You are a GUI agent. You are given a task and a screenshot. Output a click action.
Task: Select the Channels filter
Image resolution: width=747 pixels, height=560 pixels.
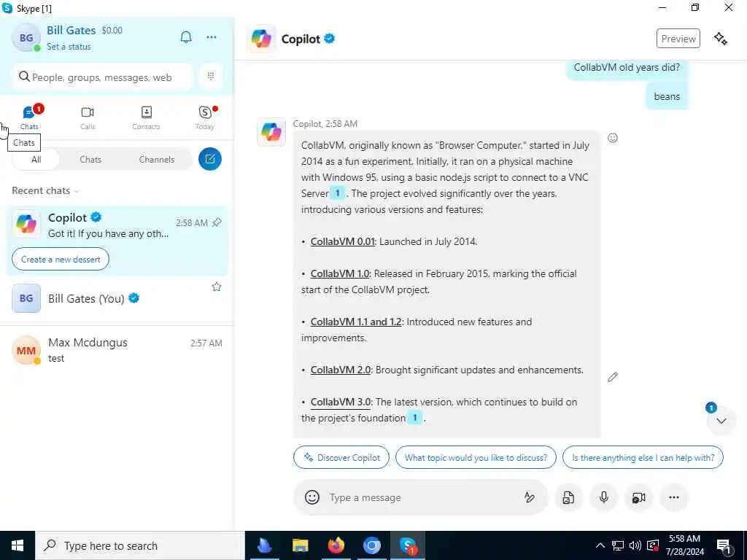pos(157,160)
